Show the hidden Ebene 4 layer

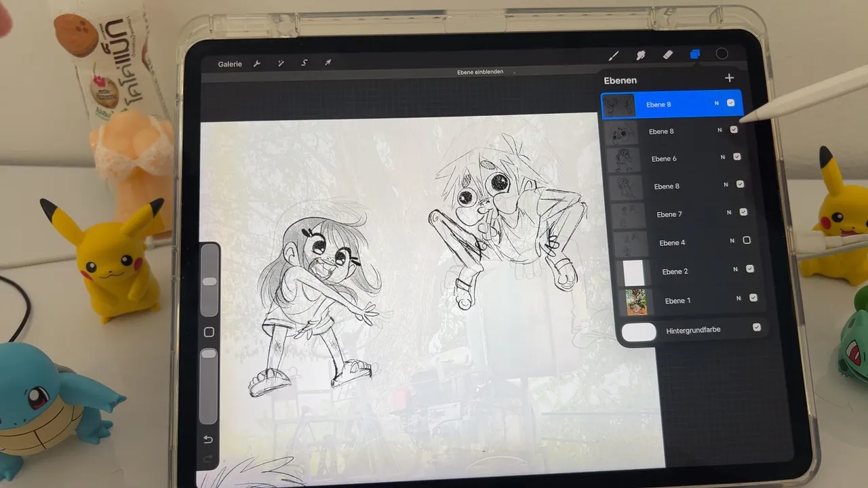pyautogui.click(x=747, y=240)
